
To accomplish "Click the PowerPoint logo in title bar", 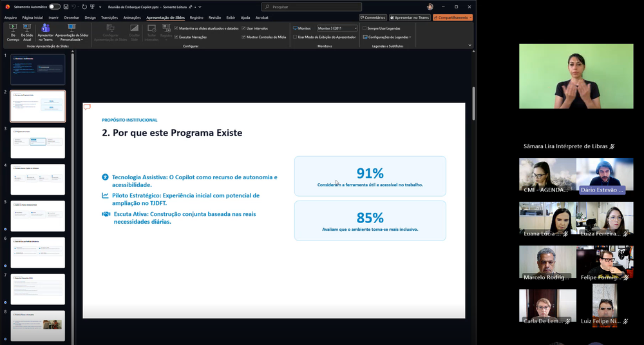I will click(7, 7).
